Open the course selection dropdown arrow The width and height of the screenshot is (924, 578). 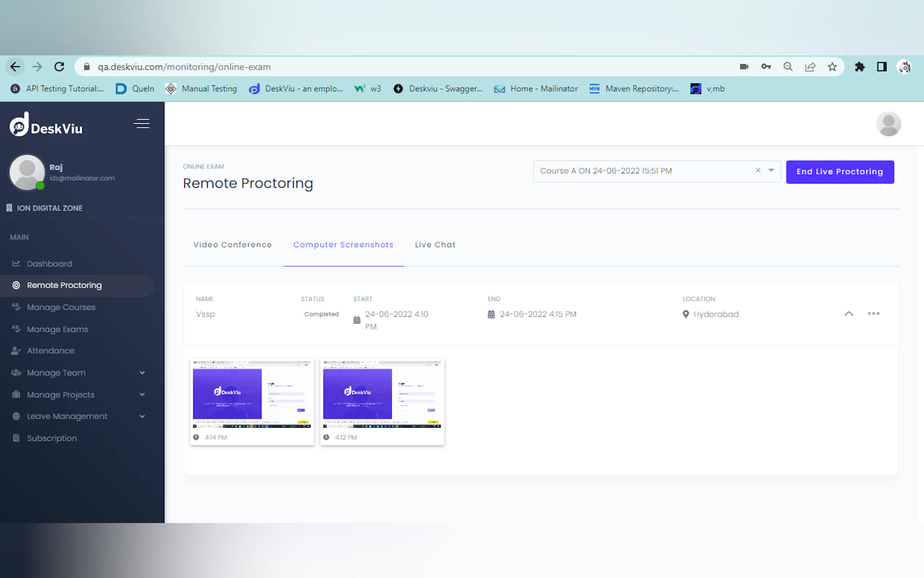point(771,170)
